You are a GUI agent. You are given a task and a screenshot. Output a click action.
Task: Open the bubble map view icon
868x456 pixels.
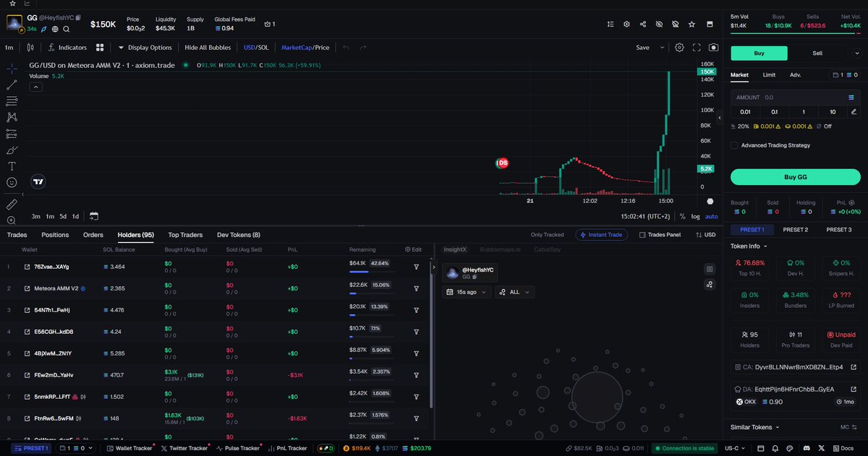coord(710,284)
